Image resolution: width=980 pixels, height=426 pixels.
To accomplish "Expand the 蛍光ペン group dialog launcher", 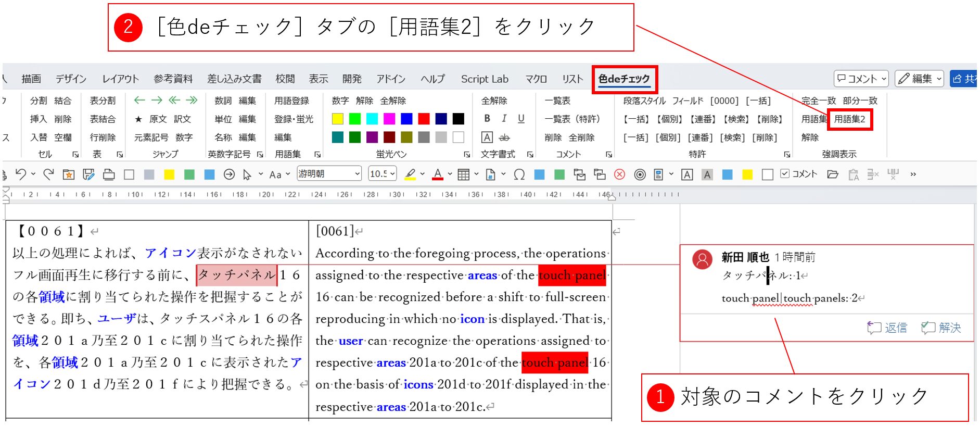I will pyautogui.click(x=467, y=155).
